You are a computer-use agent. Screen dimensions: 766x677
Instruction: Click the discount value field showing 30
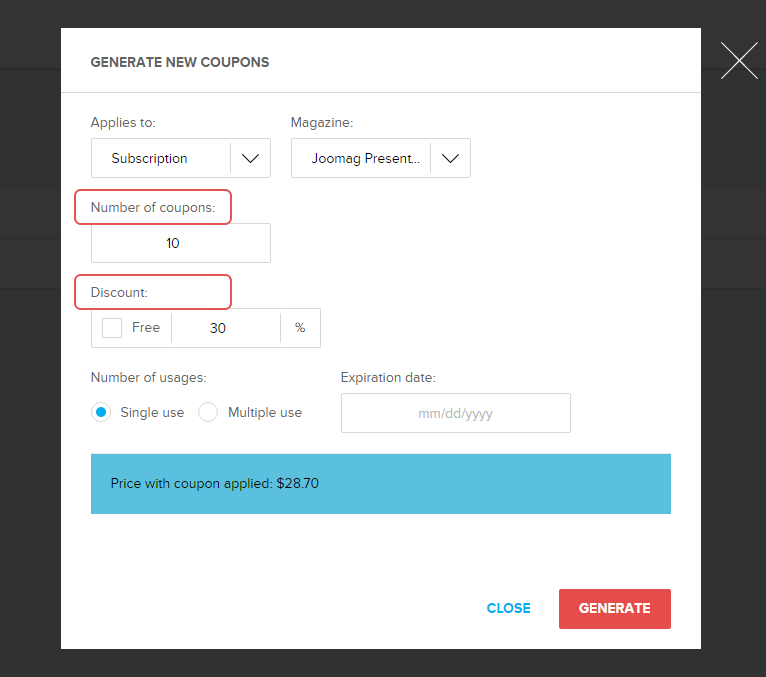225,328
